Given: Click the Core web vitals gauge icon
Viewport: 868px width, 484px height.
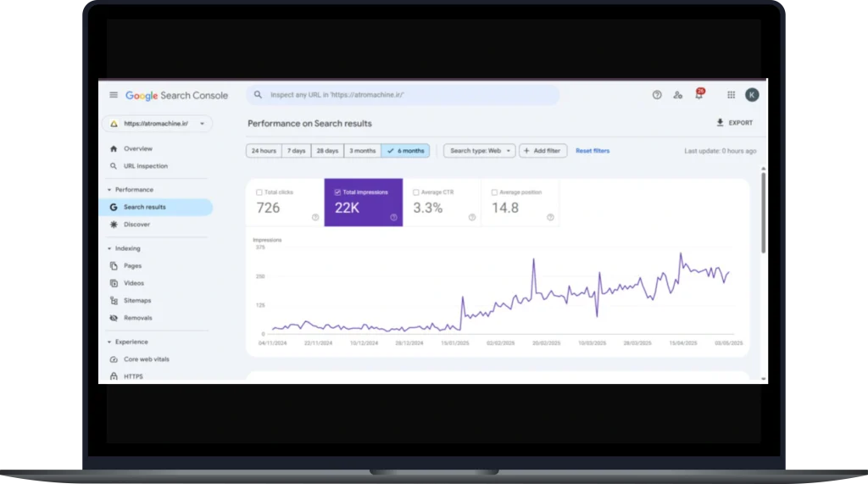Looking at the screenshot, I should pyautogui.click(x=114, y=359).
